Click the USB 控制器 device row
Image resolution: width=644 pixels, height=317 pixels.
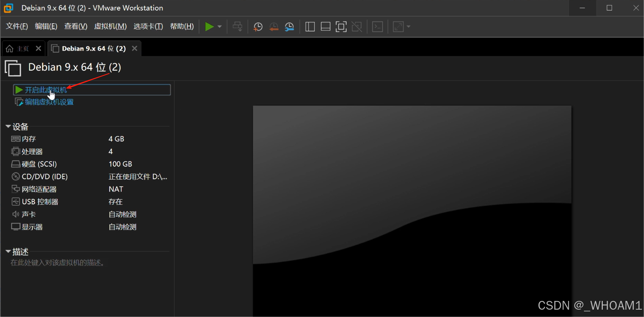(x=89, y=202)
